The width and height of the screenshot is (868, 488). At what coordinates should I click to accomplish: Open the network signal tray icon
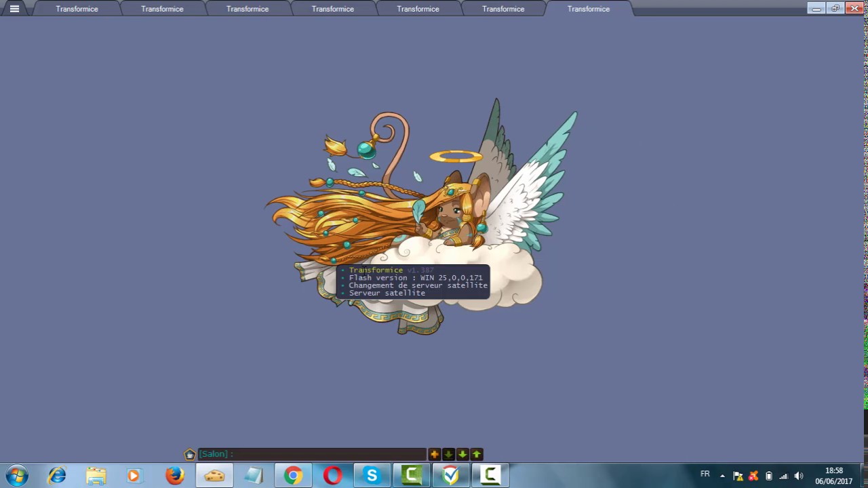pyautogui.click(x=784, y=476)
